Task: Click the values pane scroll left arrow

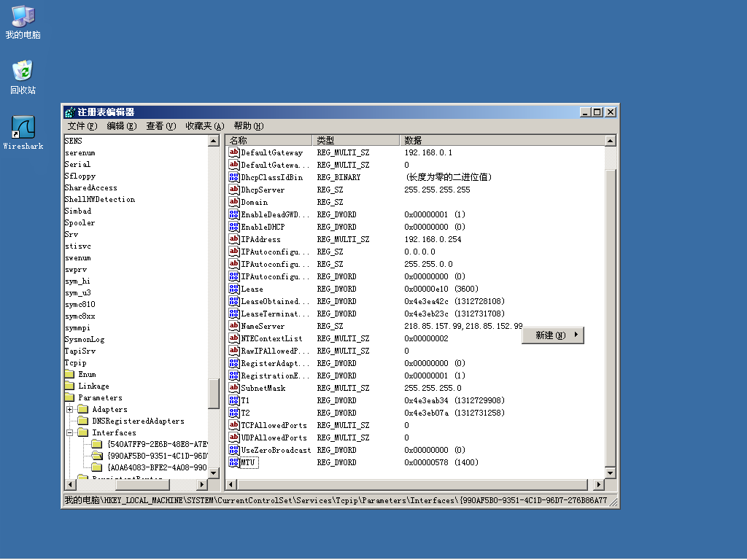Action: click(x=231, y=484)
